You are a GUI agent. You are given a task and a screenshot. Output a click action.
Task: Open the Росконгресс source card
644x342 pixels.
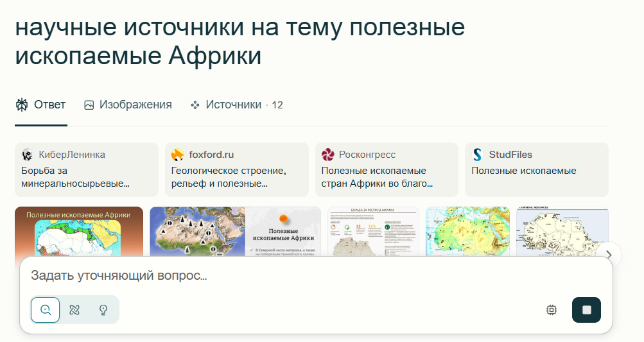(x=387, y=169)
